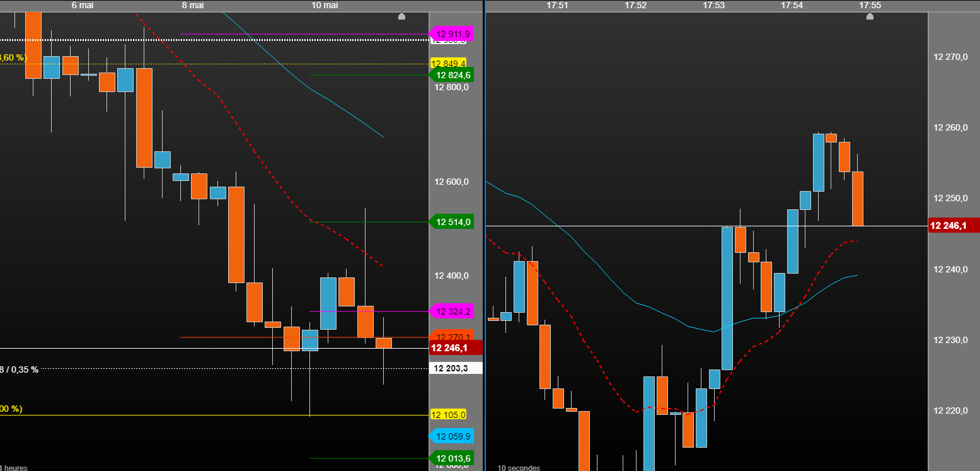The image size is (980, 471).
Task: Select the white 12 203,3 price label
Action: pyautogui.click(x=456, y=368)
